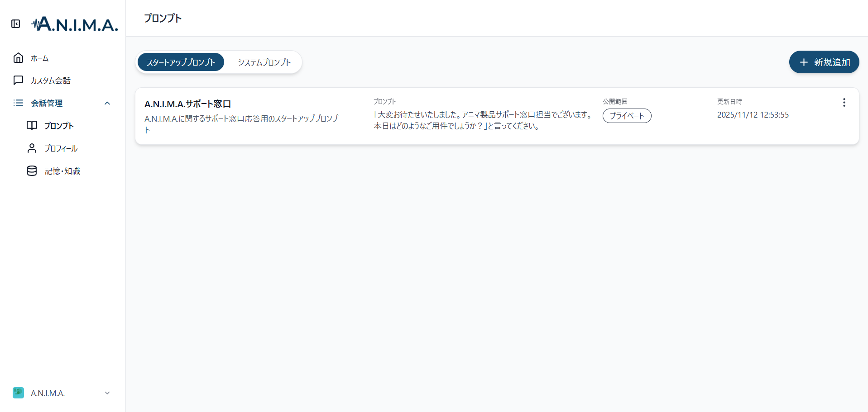Click the プロンプト page heading
The height and width of the screenshot is (412, 868).
point(162,19)
